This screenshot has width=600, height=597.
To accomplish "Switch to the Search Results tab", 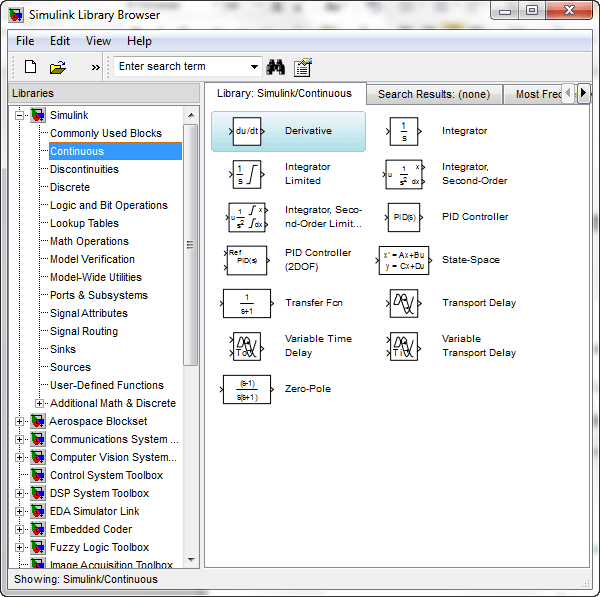I will point(433,94).
